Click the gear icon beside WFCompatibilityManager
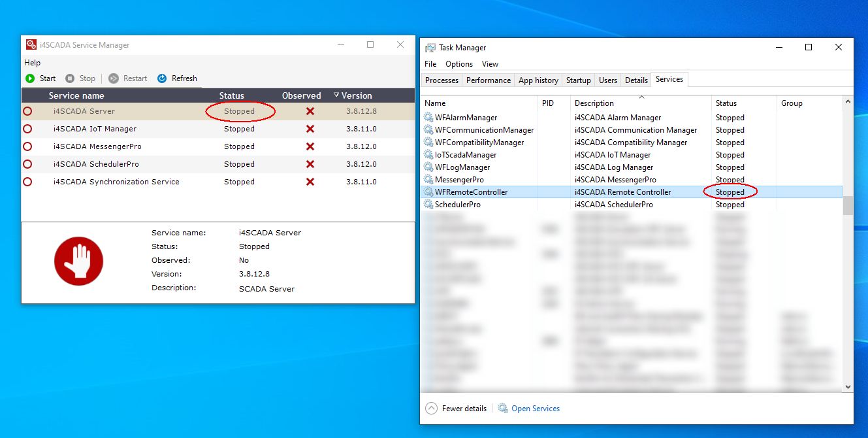Viewport: 868px width, 438px height. 428,143
